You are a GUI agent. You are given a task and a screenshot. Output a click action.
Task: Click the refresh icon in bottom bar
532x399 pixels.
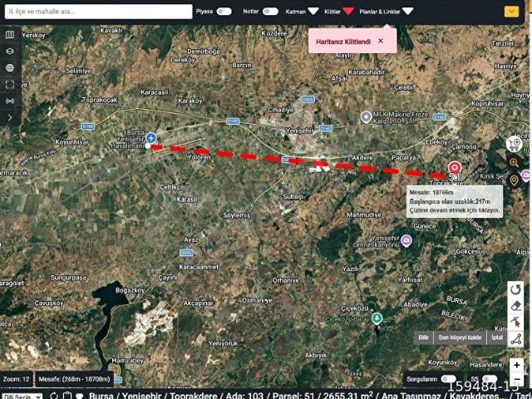[x=53, y=396]
